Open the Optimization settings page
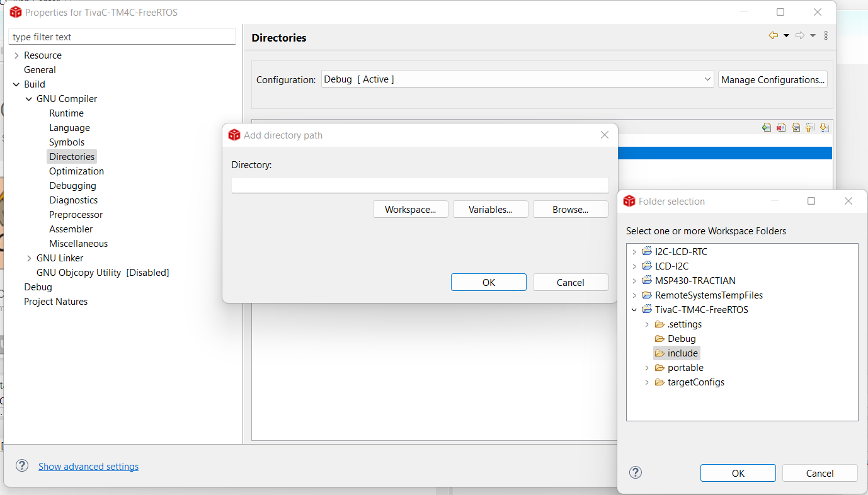 coord(76,171)
